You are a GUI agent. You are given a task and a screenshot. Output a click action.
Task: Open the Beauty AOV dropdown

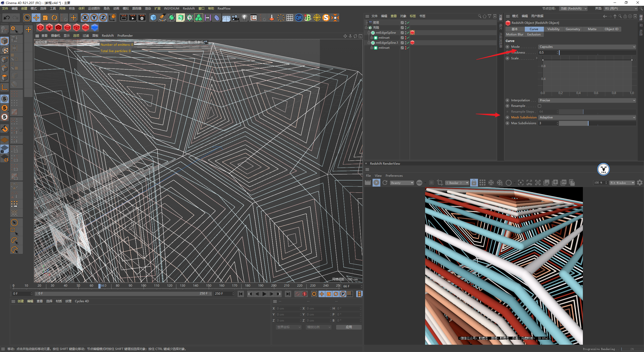[402, 183]
